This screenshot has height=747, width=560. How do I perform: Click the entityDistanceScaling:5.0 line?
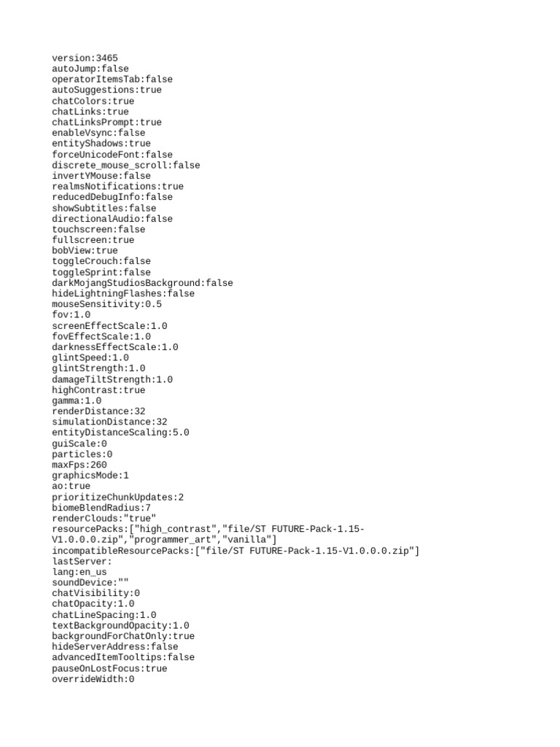120,433
